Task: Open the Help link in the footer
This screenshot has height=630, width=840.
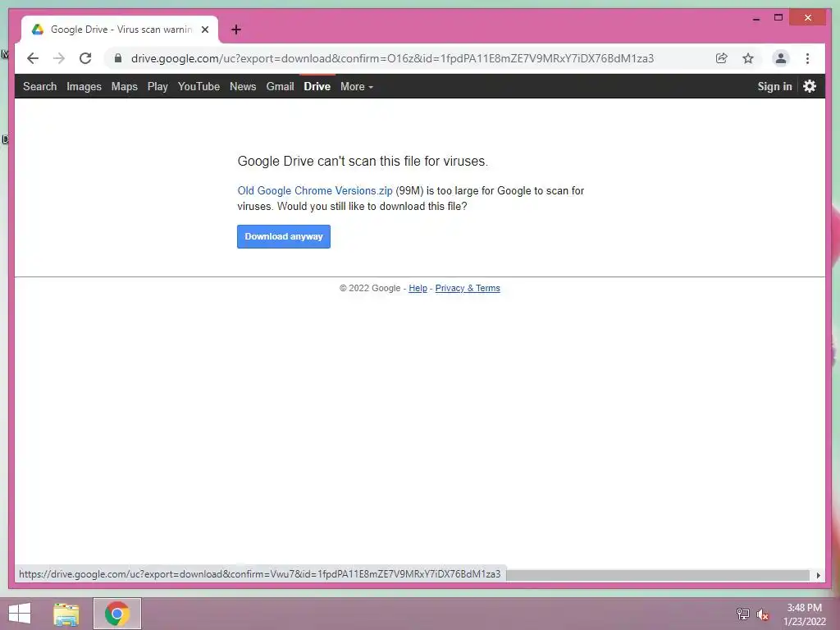Action: pyautogui.click(x=418, y=288)
